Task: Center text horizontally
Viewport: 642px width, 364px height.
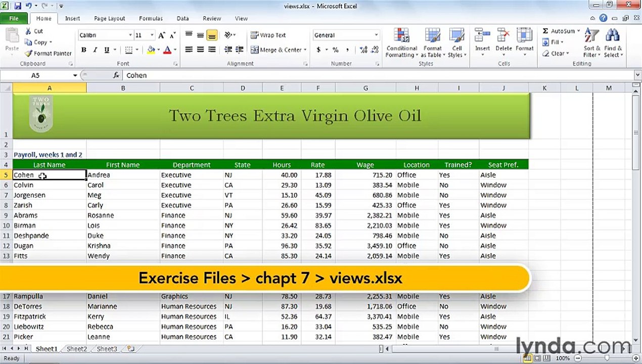Action: [200, 50]
